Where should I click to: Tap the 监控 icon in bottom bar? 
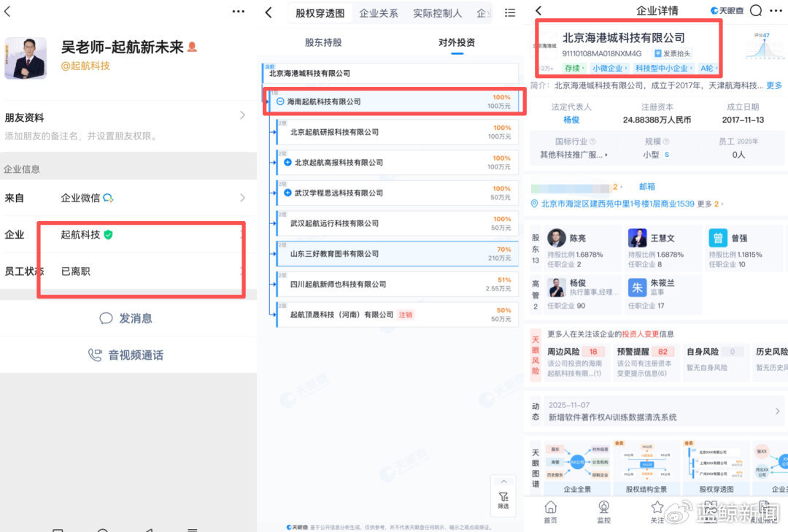coord(603,512)
